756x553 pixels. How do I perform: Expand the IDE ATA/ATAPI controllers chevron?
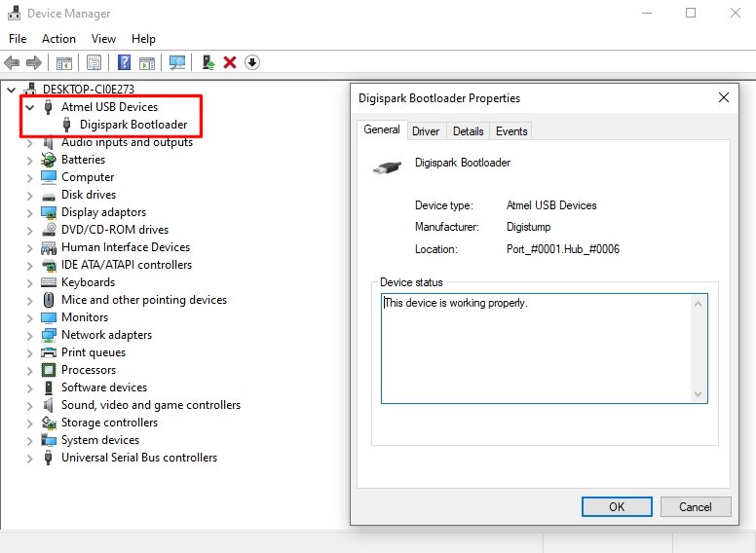tap(30, 266)
